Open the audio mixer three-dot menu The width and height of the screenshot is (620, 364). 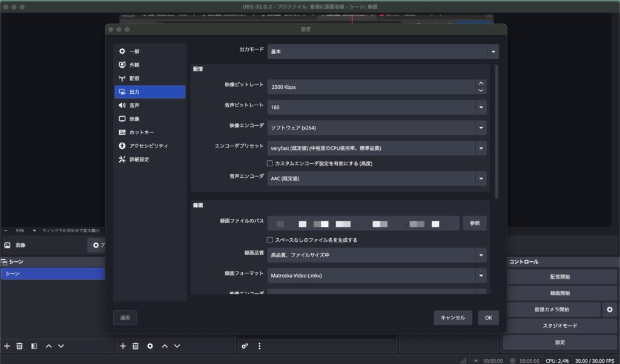click(x=260, y=346)
